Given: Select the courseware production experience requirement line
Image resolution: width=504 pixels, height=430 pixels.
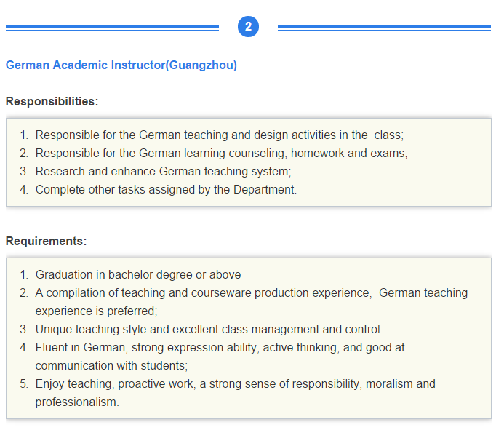Looking at the screenshot, I should [252, 293].
